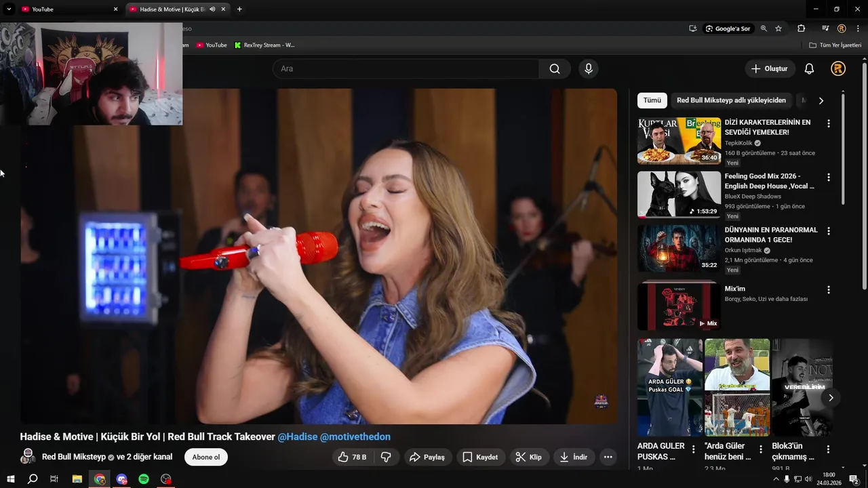868x488 pixels.
Task: Open system volume speaker icon
Action: coord(809,479)
